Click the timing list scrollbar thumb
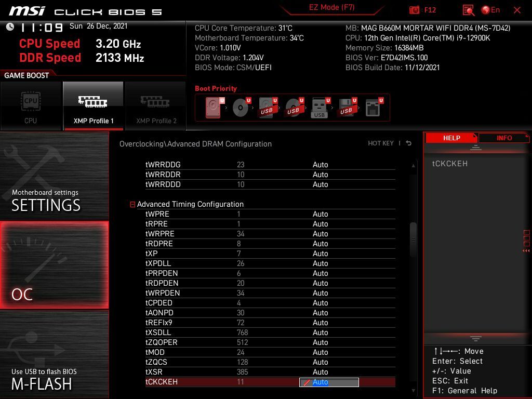532x399 pixels. click(414, 240)
